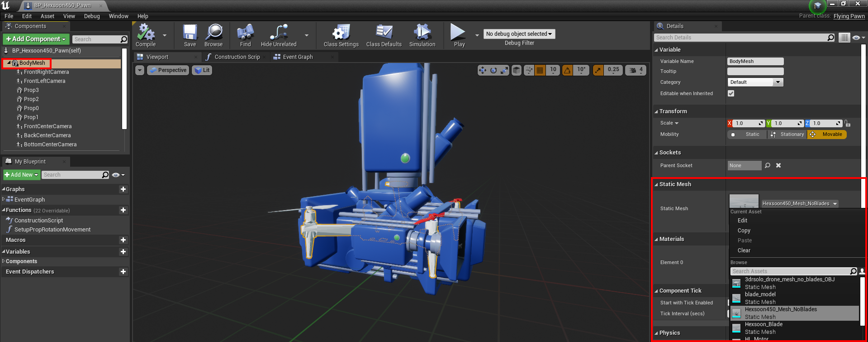Open Class Settings
Image resolution: width=868 pixels, height=342 pixels.
[341, 35]
